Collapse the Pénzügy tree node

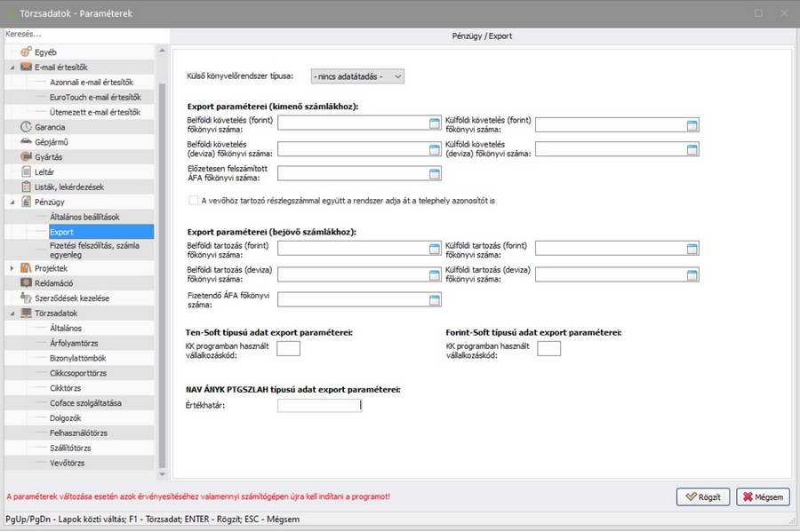pyautogui.click(x=12, y=202)
